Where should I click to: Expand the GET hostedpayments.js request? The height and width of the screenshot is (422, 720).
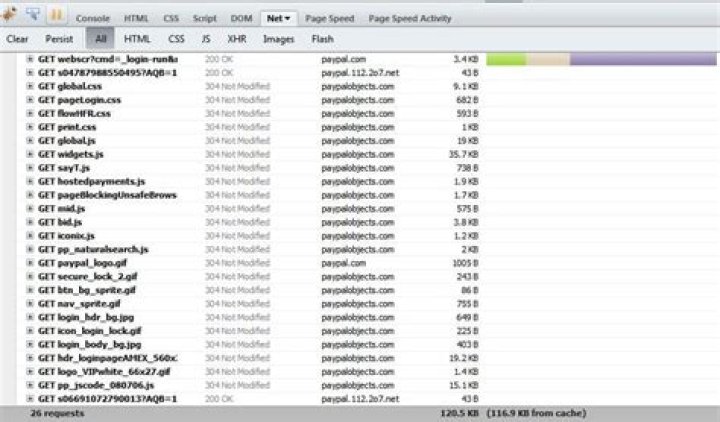30,181
